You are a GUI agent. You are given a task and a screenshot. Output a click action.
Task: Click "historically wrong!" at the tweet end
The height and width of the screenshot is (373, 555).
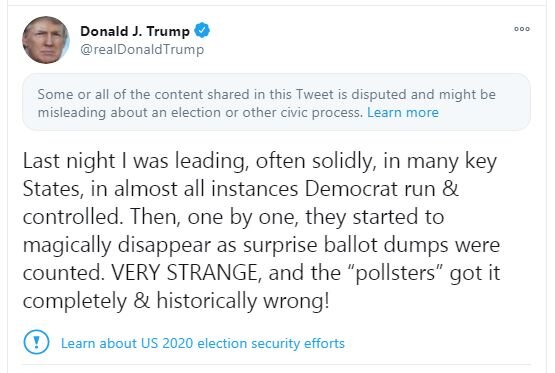[x=243, y=302]
